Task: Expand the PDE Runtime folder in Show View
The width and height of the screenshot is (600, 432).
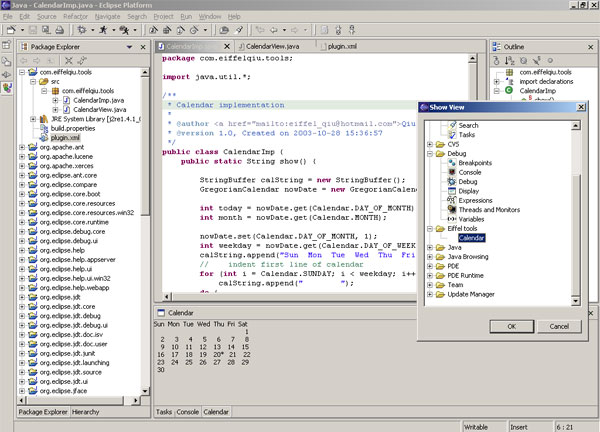Action: pyautogui.click(x=430, y=276)
